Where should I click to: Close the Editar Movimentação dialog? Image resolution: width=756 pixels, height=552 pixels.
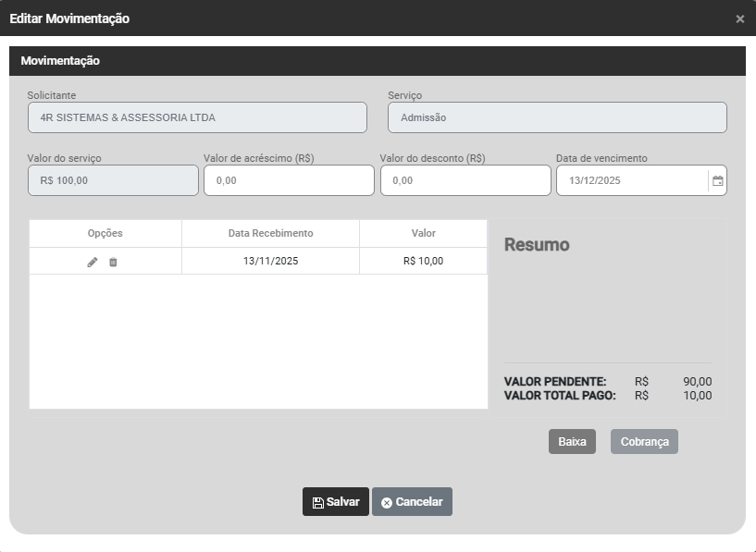(x=739, y=18)
